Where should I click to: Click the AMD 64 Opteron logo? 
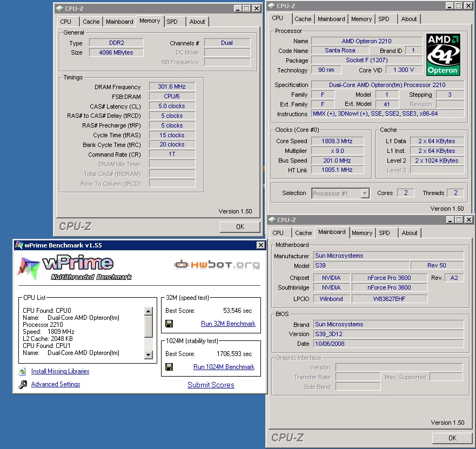click(x=443, y=55)
